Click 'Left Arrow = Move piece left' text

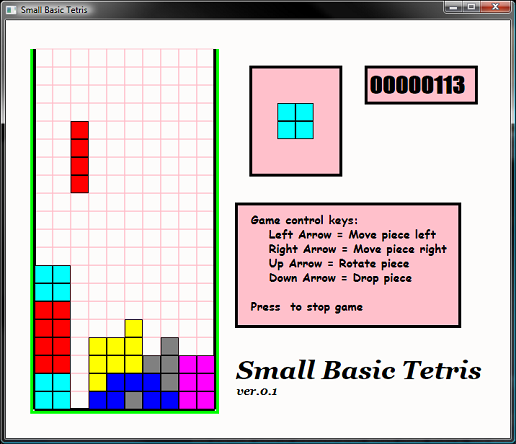click(x=352, y=235)
